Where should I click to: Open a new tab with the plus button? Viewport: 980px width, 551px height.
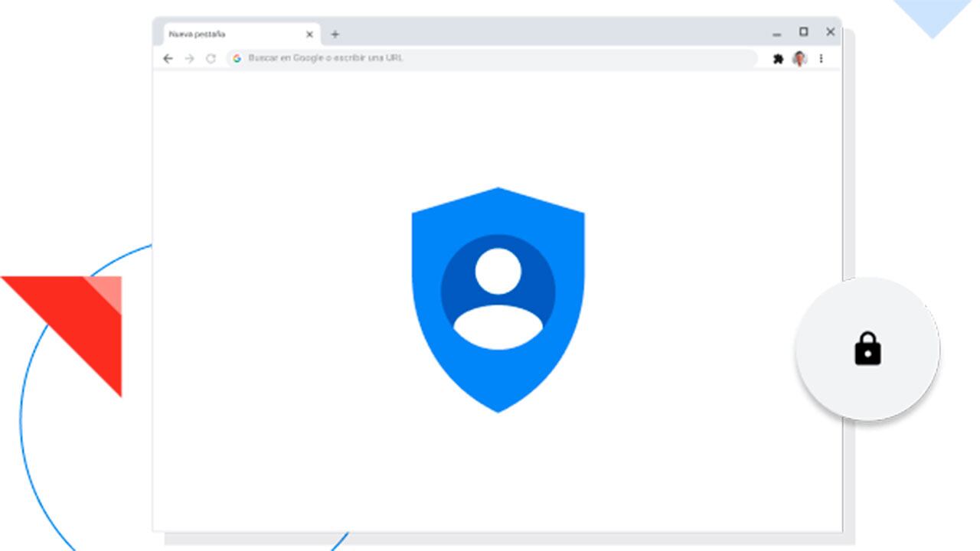click(x=335, y=34)
